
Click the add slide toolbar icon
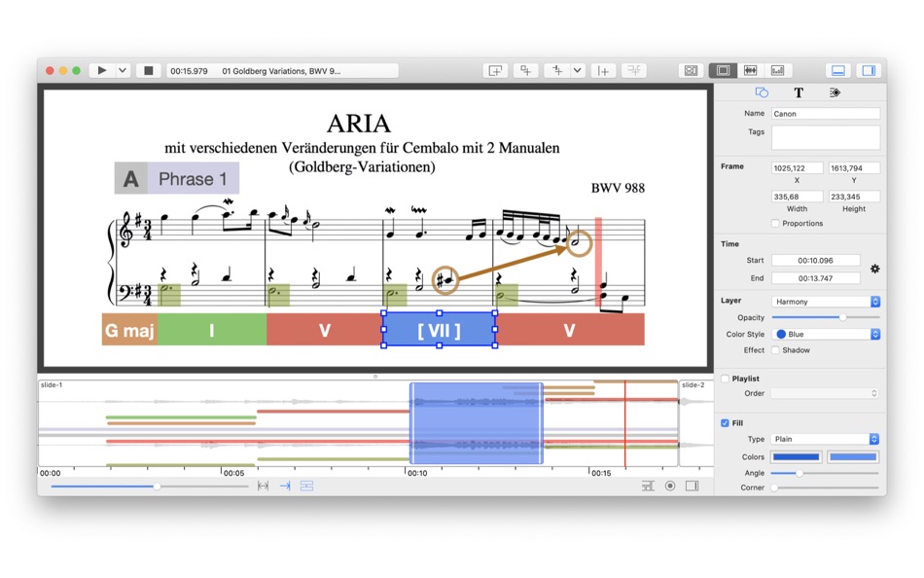click(x=496, y=71)
